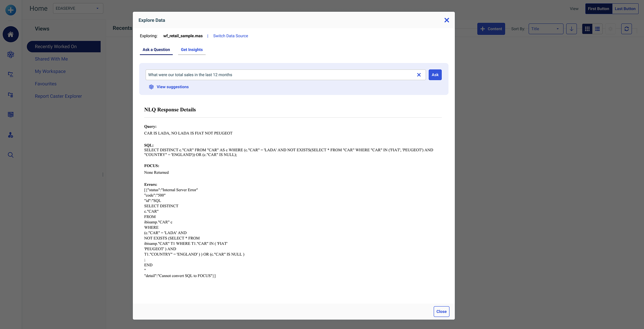Toggle sort direction arrow button
This screenshot has height=329, width=644.
point(572,29)
